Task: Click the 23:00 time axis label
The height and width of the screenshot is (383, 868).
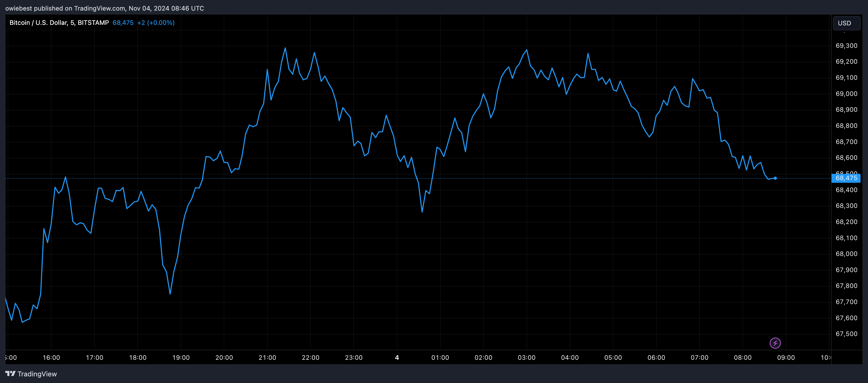Action: (354, 357)
